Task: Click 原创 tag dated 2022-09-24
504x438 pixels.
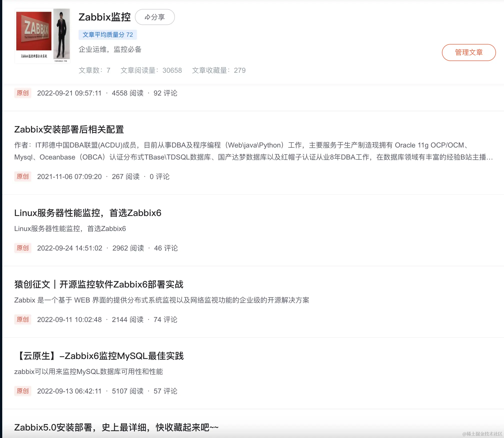Action: (x=23, y=248)
